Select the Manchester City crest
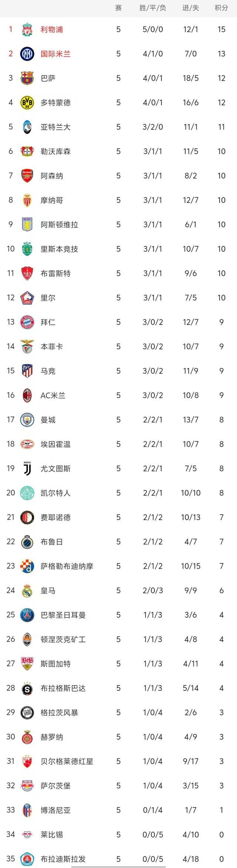 [27, 420]
